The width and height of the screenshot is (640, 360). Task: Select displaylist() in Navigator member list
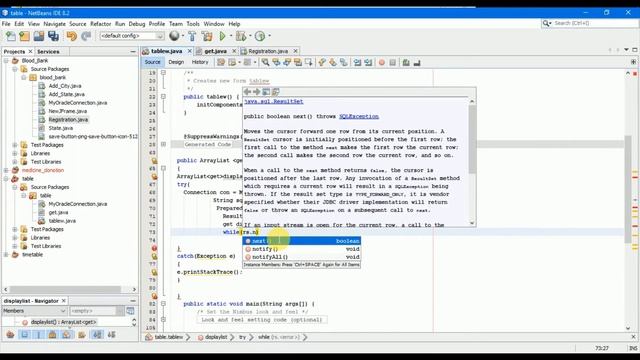[x=63, y=322]
